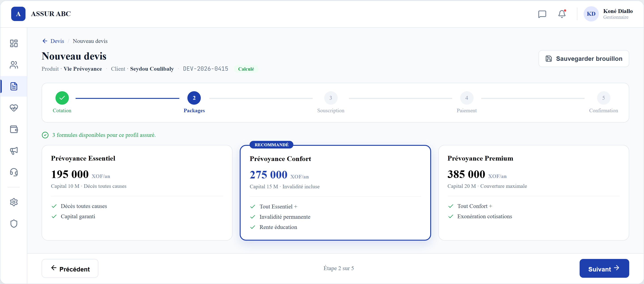Click '3 formules disponibles' message

tap(104, 135)
